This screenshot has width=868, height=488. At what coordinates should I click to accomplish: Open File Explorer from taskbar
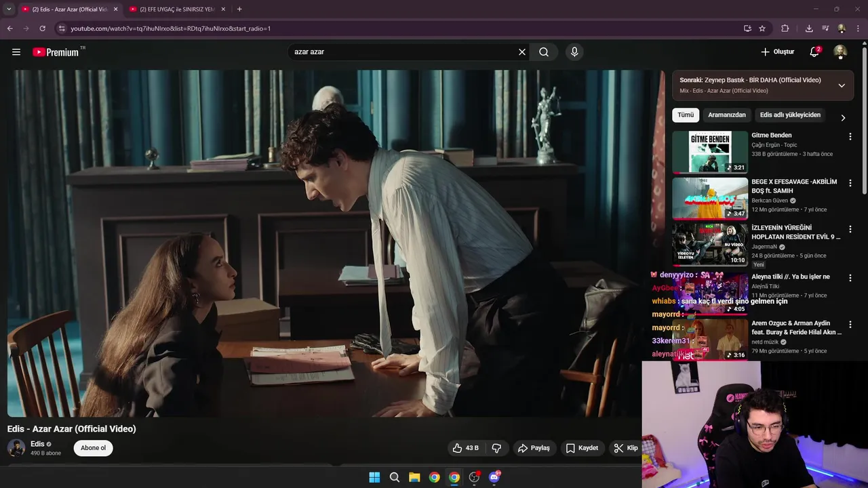414,477
